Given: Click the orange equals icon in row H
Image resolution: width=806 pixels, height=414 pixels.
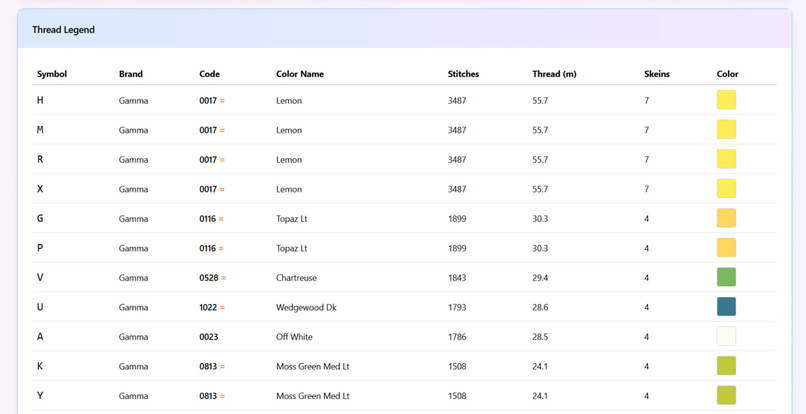Looking at the screenshot, I should coord(222,101).
